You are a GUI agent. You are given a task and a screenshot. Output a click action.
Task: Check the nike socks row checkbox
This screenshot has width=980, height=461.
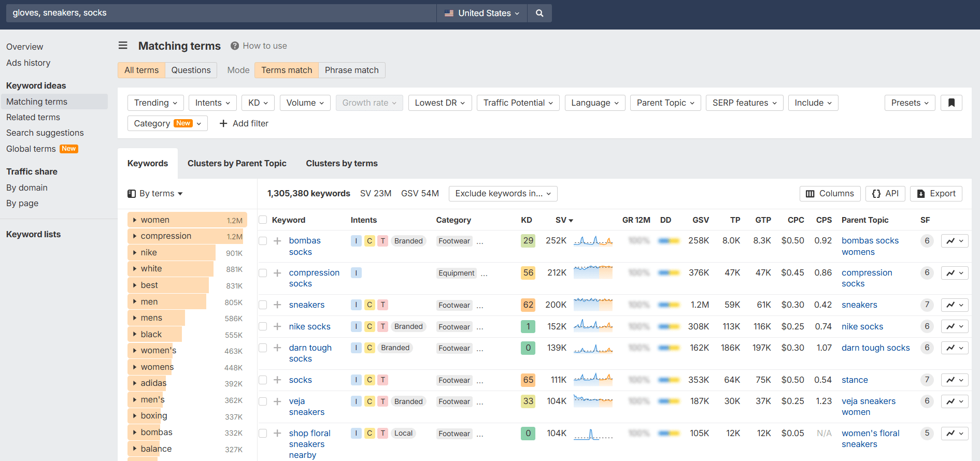coord(263,326)
